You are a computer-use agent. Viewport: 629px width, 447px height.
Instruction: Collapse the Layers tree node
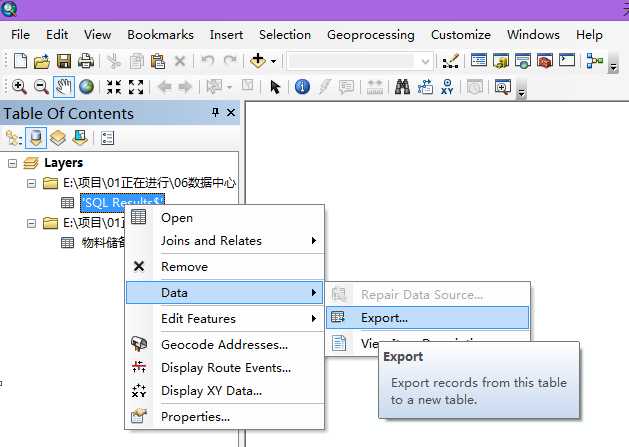point(12,163)
